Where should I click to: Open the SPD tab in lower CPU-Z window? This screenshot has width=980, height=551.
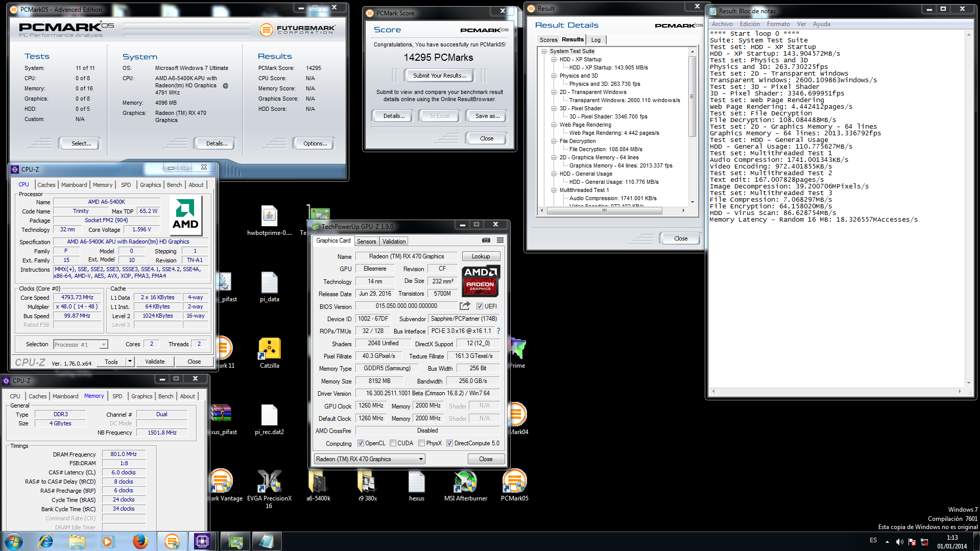(117, 396)
